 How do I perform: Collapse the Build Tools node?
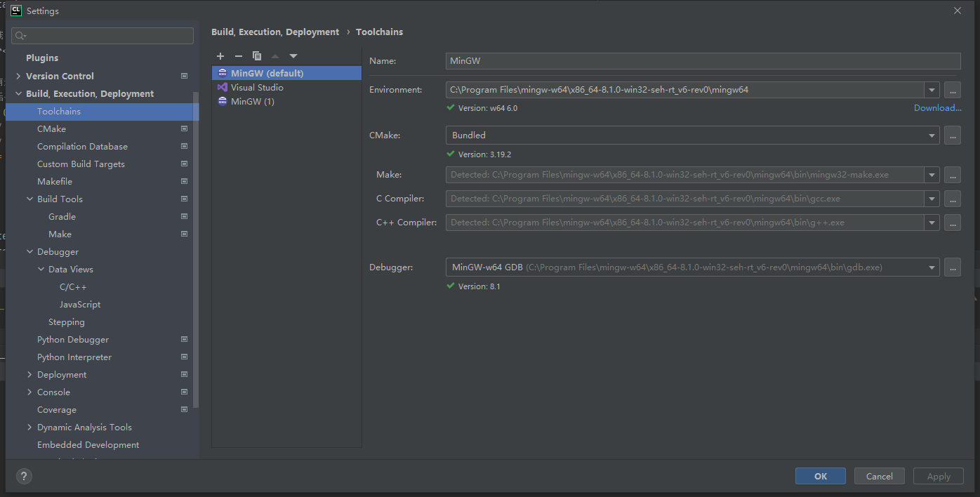point(29,199)
